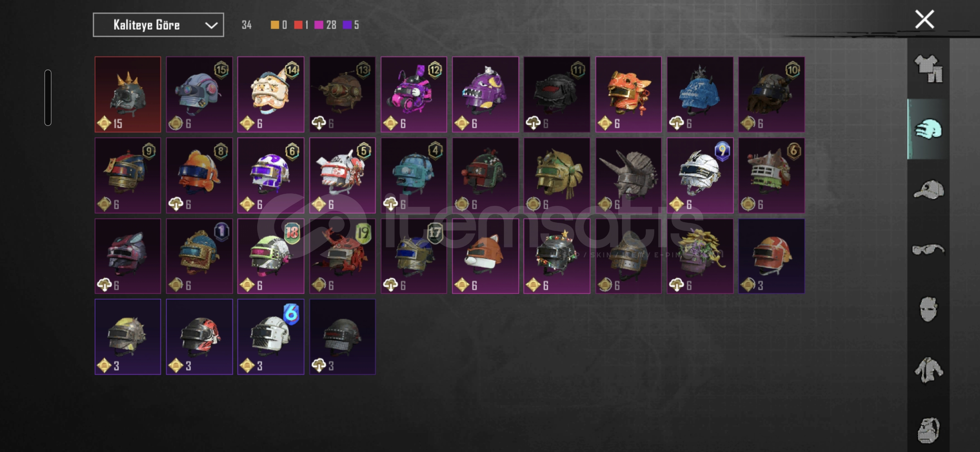
Task: Filter by the red quality swatch
Action: 298,25
